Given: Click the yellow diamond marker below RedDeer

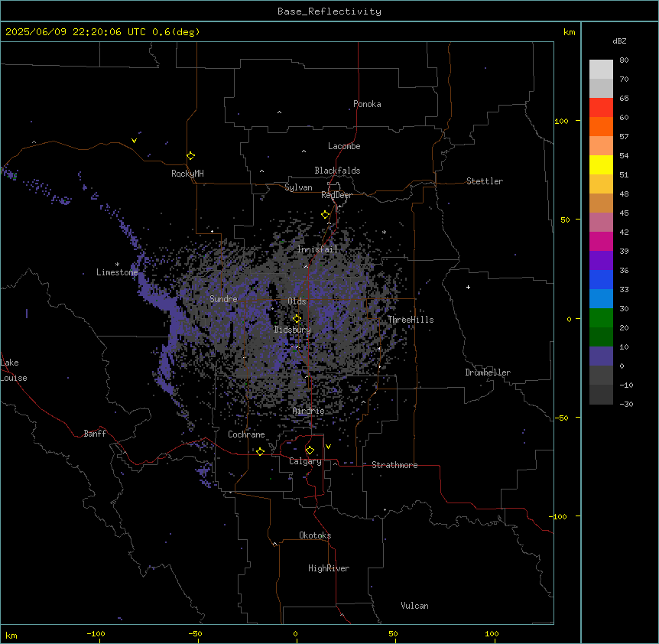Looking at the screenshot, I should [326, 215].
